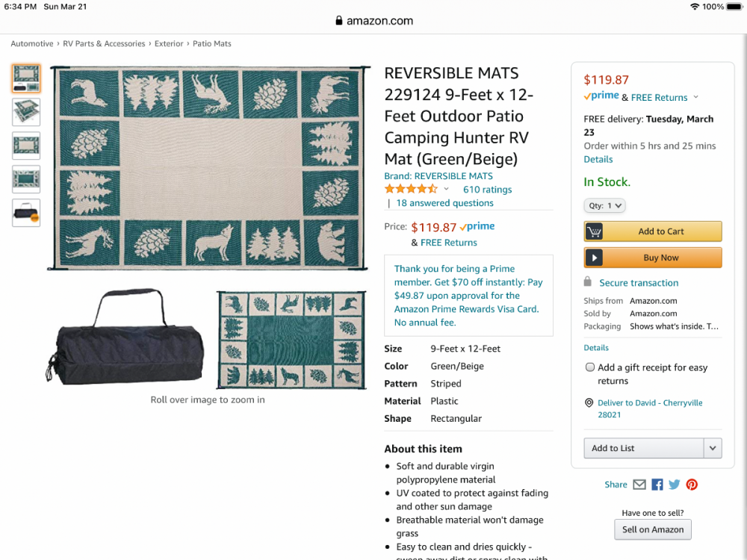Share product via email envelope icon

tap(639, 485)
